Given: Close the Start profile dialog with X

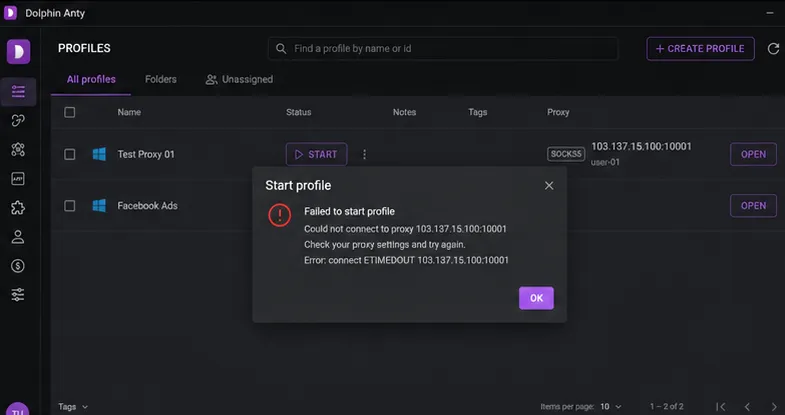Looking at the screenshot, I should pos(549,186).
